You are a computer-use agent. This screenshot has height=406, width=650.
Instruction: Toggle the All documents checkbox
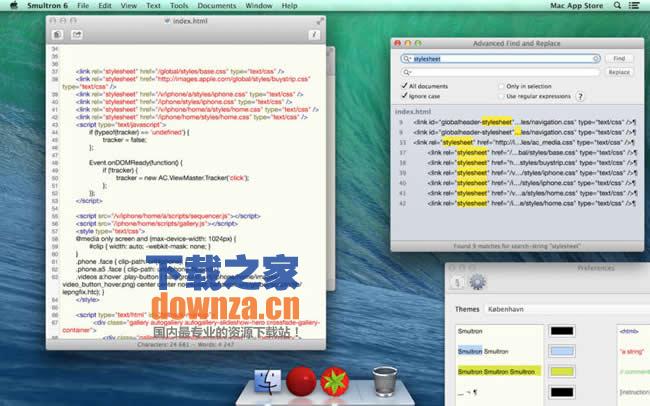[x=404, y=86]
